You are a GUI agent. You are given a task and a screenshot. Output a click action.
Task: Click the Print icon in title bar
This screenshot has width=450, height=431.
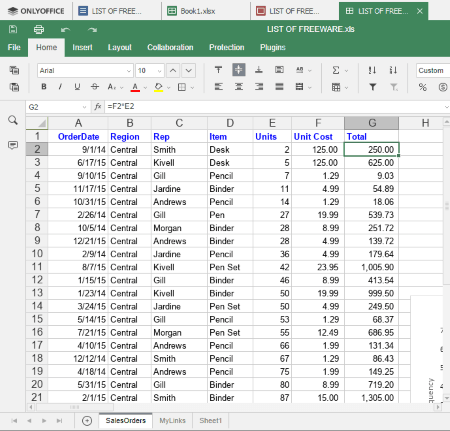(x=39, y=29)
